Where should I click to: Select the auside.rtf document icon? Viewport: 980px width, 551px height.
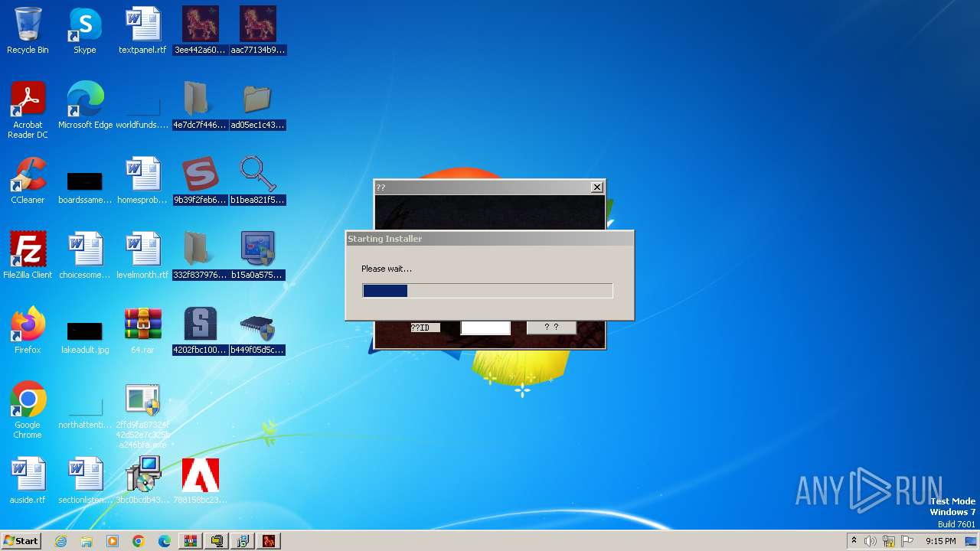(28, 481)
